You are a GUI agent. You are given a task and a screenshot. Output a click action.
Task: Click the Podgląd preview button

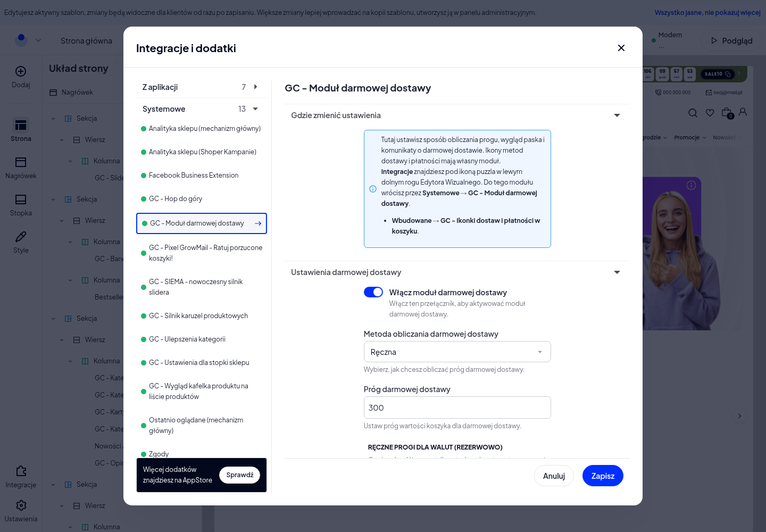732,40
